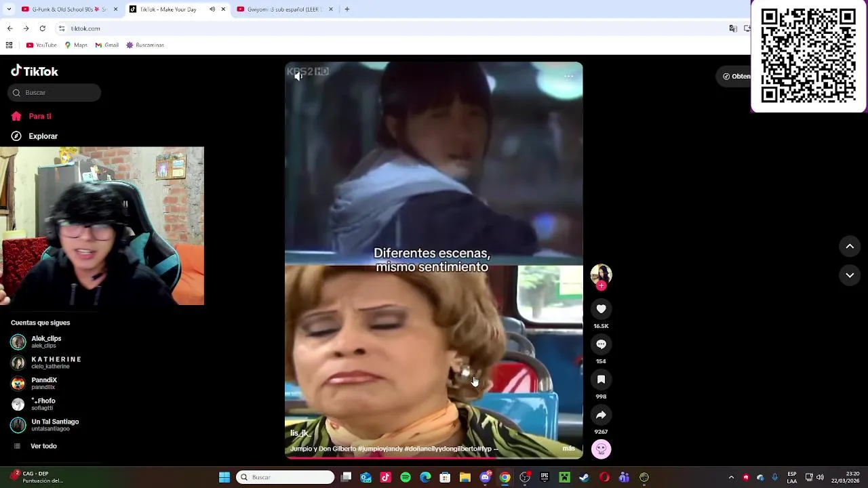The image size is (868, 488).
Task: Like the video with heart icon
Action: point(601,309)
